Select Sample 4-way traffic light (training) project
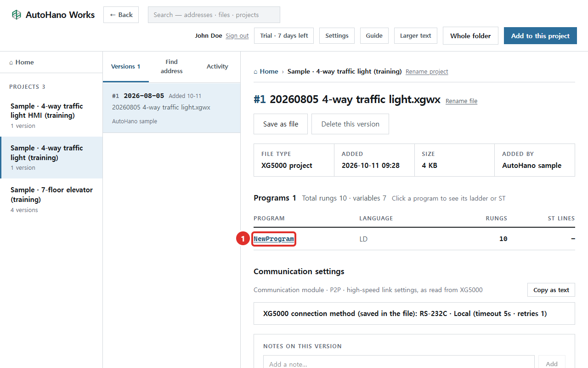The width and height of the screenshot is (588, 368). 51,157
